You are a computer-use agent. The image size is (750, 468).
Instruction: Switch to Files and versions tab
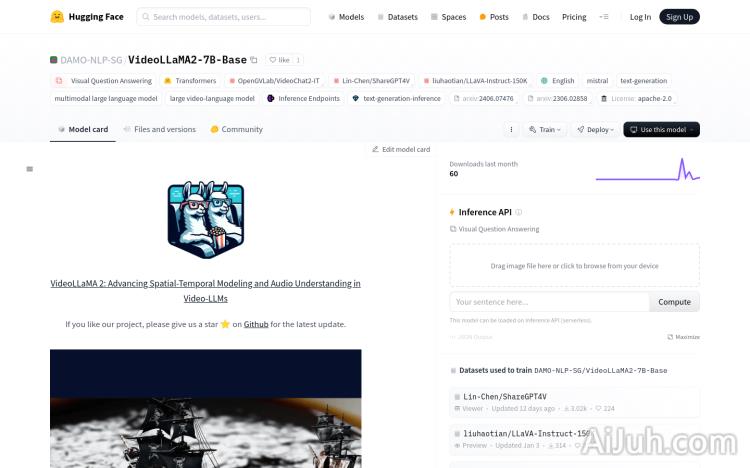tap(159, 129)
